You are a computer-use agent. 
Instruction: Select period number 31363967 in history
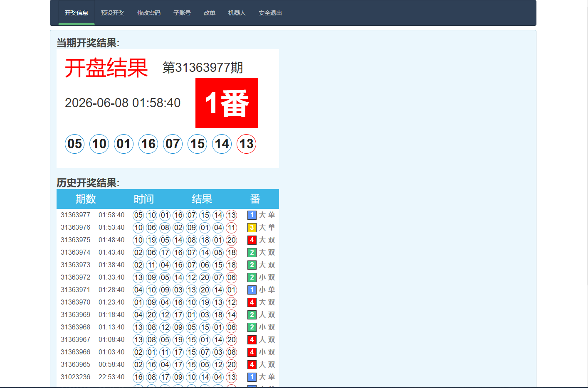[x=76, y=340]
